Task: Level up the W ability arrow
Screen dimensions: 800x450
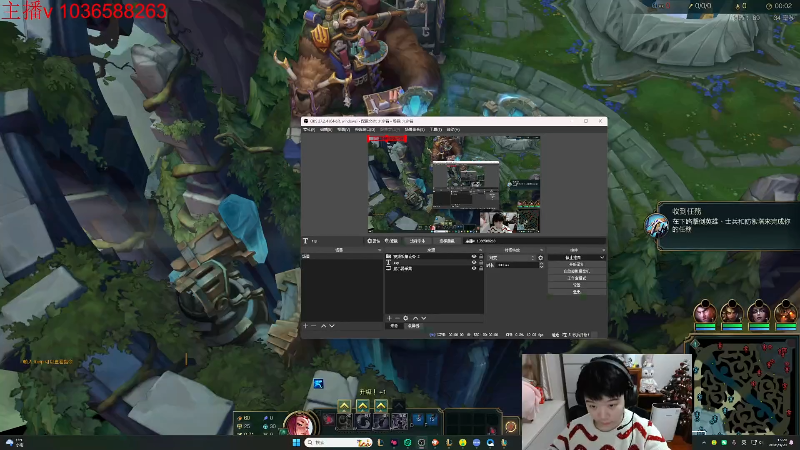Action: point(363,406)
